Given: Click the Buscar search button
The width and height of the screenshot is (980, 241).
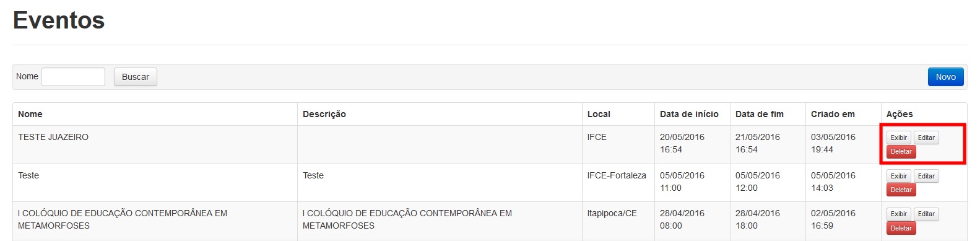Looking at the screenshot, I should [x=136, y=77].
